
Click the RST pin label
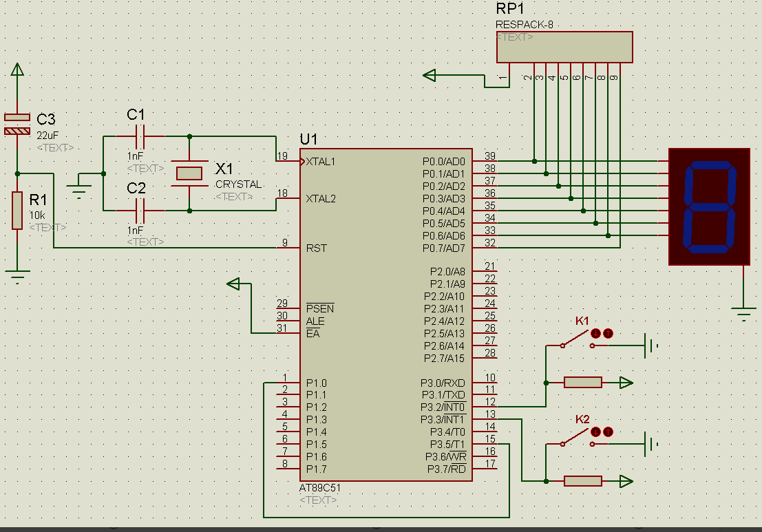point(317,248)
